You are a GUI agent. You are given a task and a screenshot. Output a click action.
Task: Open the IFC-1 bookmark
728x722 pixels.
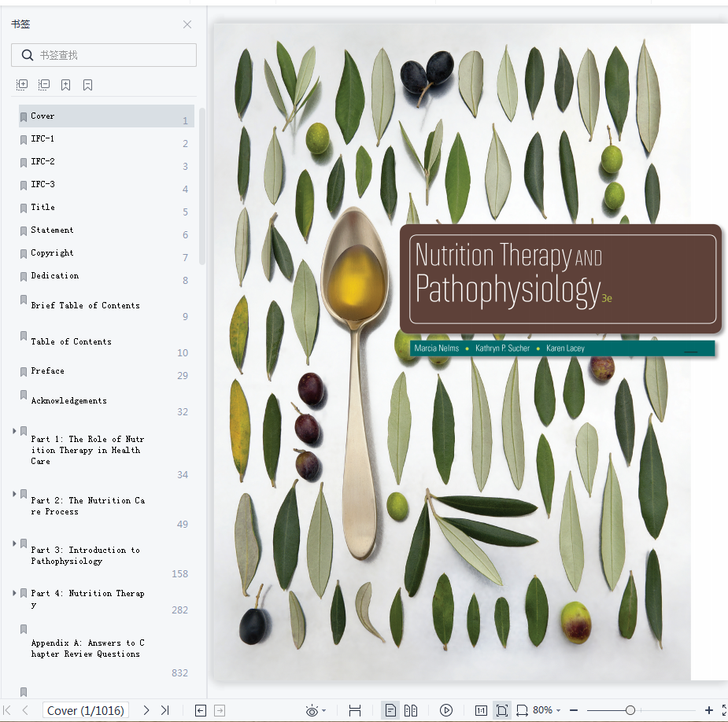[x=42, y=138]
